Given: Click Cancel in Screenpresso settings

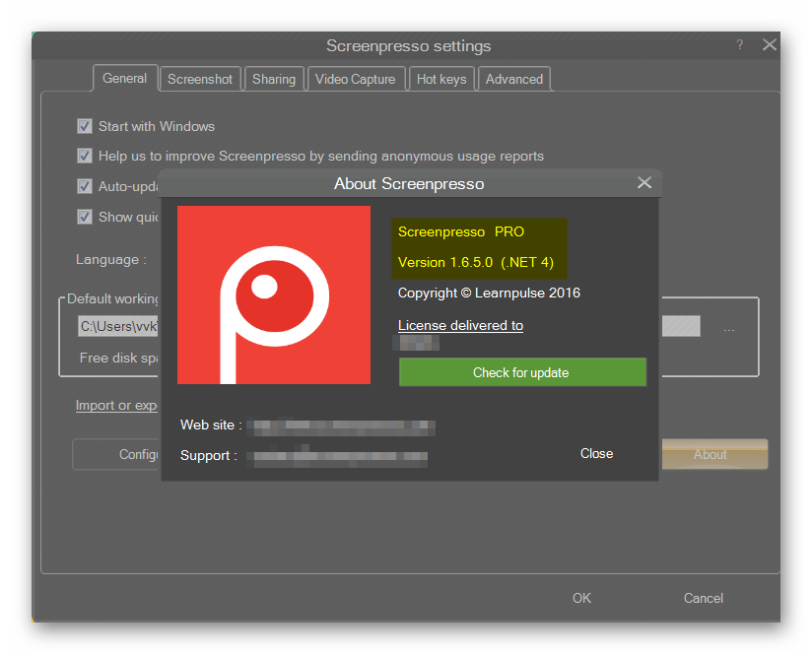Looking at the screenshot, I should tap(704, 598).
